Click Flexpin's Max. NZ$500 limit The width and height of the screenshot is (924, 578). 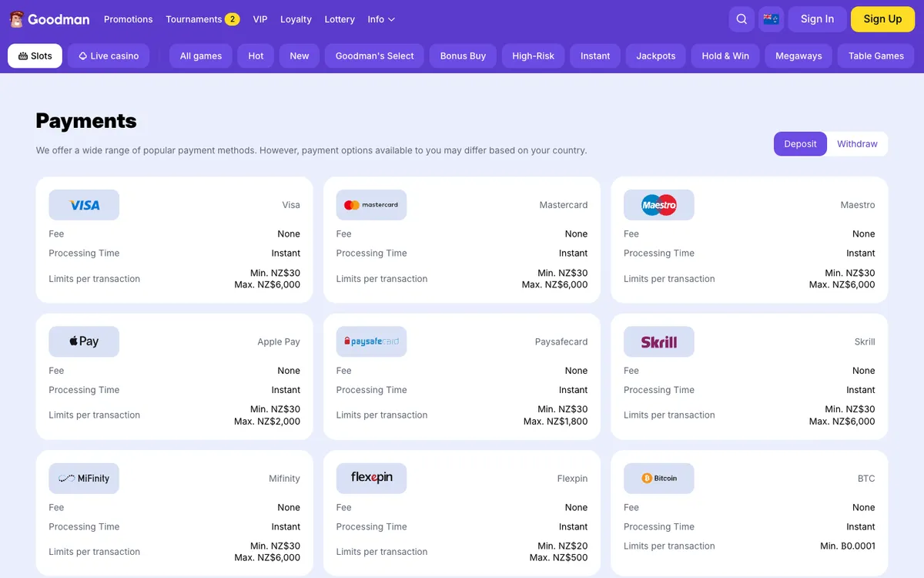[x=558, y=558]
